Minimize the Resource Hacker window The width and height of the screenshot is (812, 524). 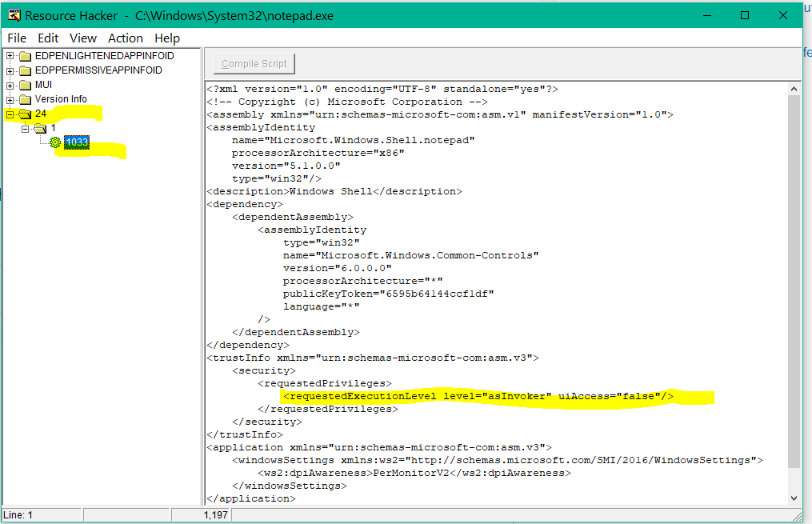(x=706, y=15)
